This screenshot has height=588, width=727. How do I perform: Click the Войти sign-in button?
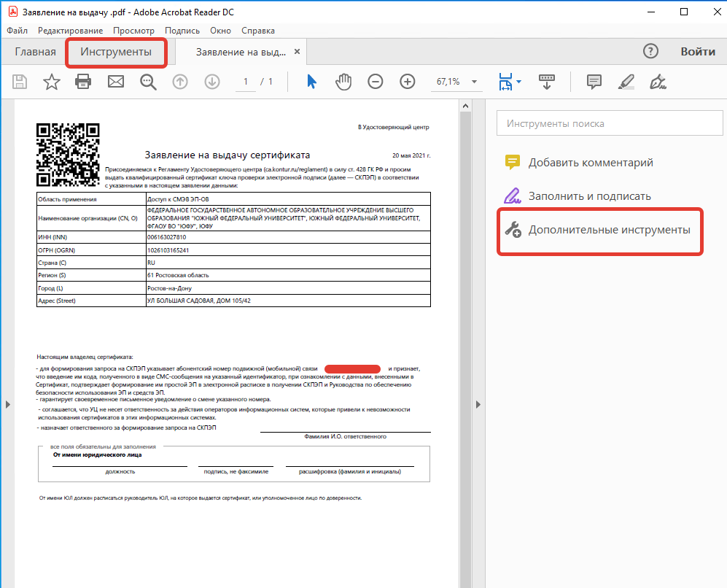(698, 52)
